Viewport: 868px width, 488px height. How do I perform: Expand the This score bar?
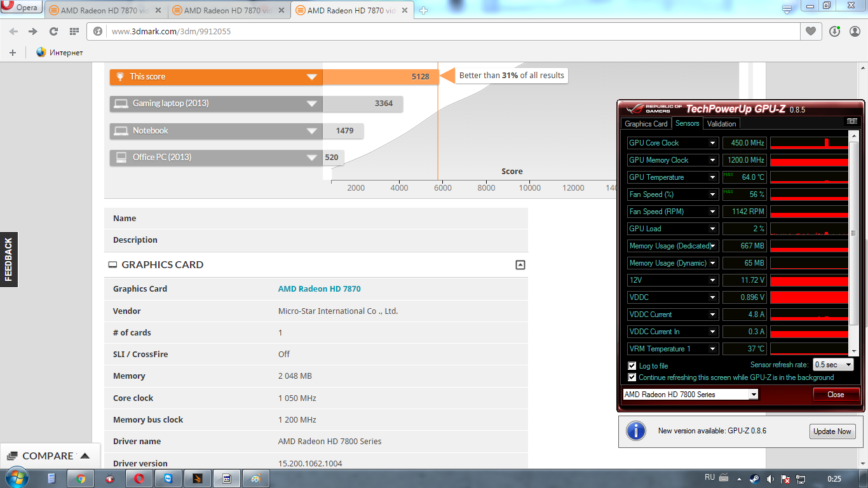point(311,77)
